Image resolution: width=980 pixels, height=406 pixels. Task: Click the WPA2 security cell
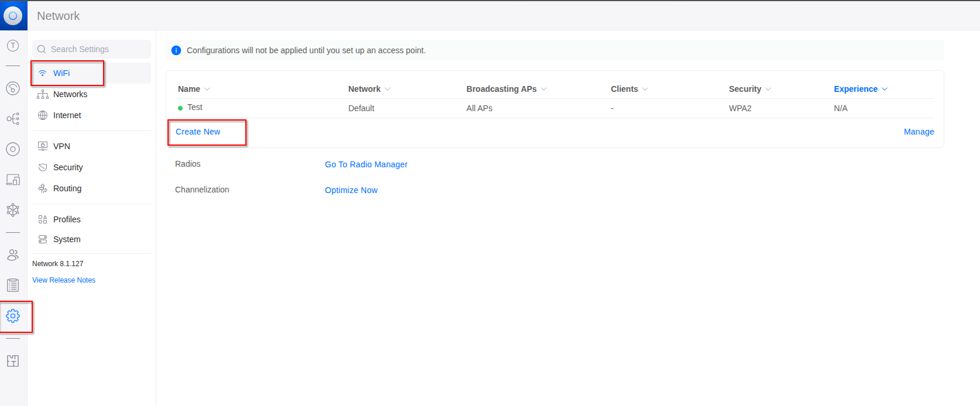740,108
